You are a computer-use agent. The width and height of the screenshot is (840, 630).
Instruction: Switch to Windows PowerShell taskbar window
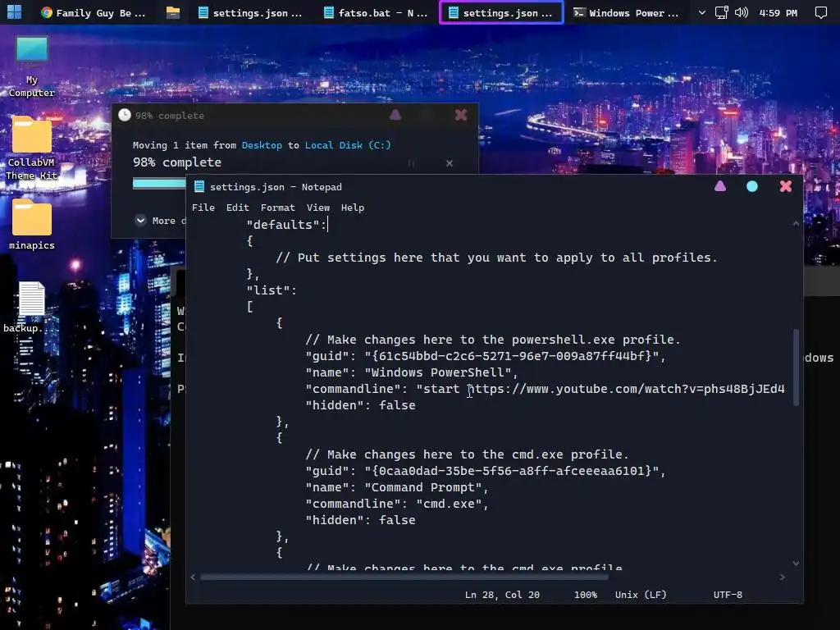pos(627,12)
